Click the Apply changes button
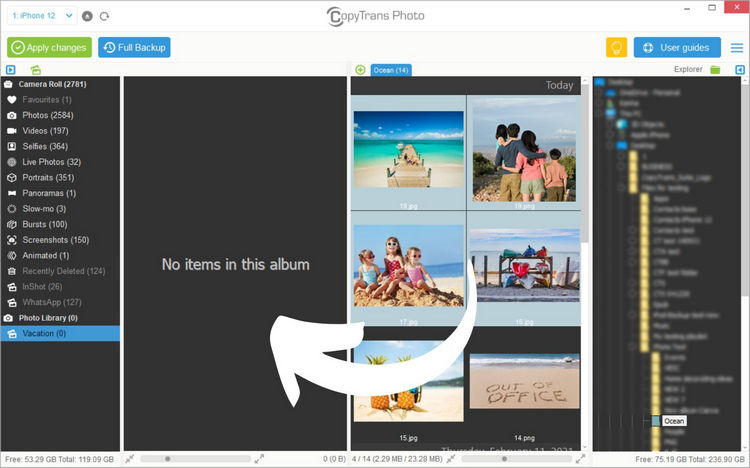 (49, 48)
